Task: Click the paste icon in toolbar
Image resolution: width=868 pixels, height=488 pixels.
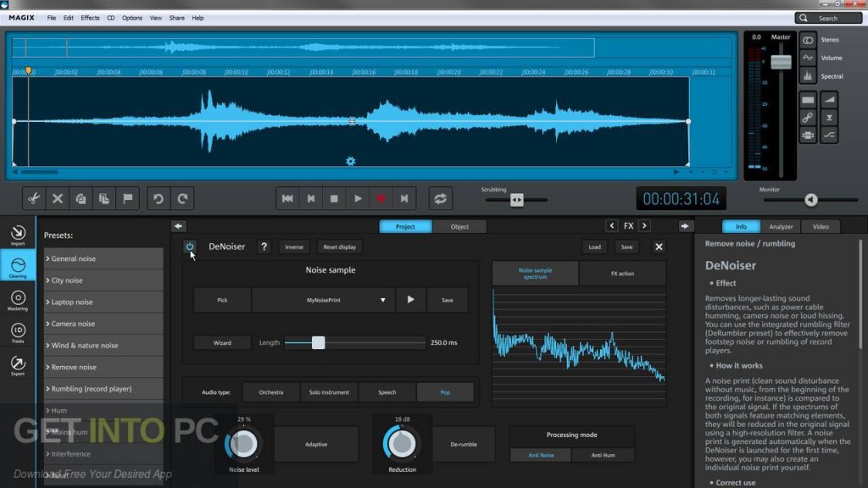Action: 104,198
